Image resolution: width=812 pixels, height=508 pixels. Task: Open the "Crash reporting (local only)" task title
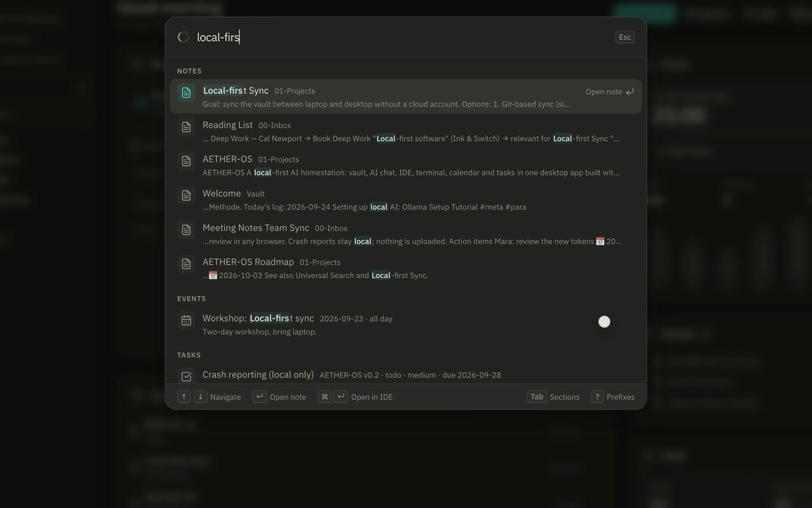[x=258, y=375]
